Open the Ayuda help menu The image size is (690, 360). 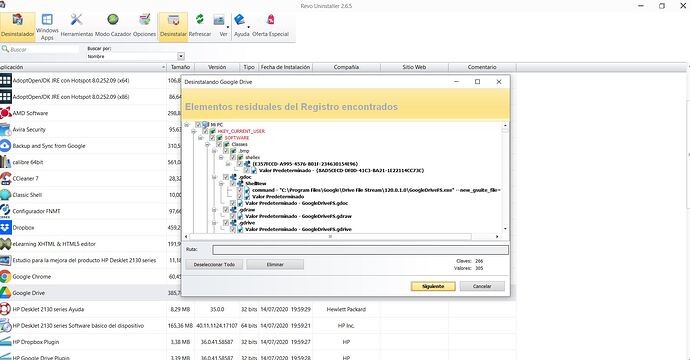coord(241,26)
